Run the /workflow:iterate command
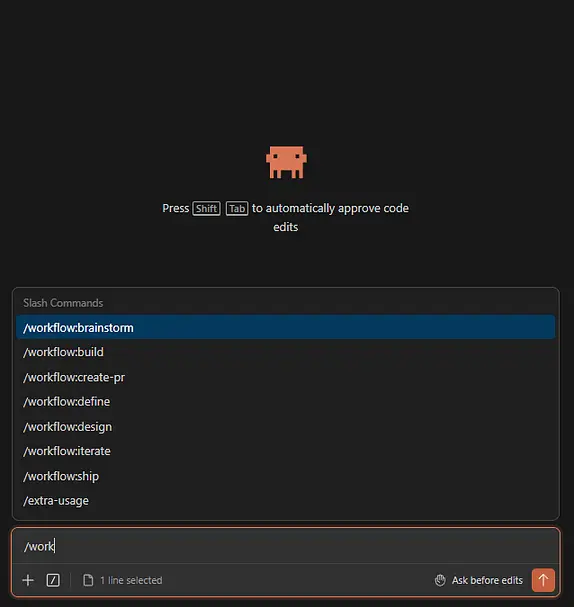 (x=286, y=451)
